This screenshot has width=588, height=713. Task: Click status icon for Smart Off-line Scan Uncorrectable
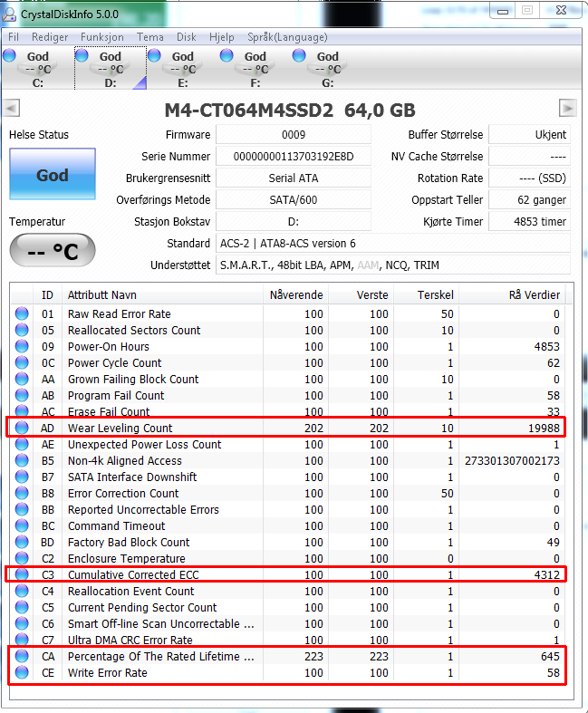(22, 624)
